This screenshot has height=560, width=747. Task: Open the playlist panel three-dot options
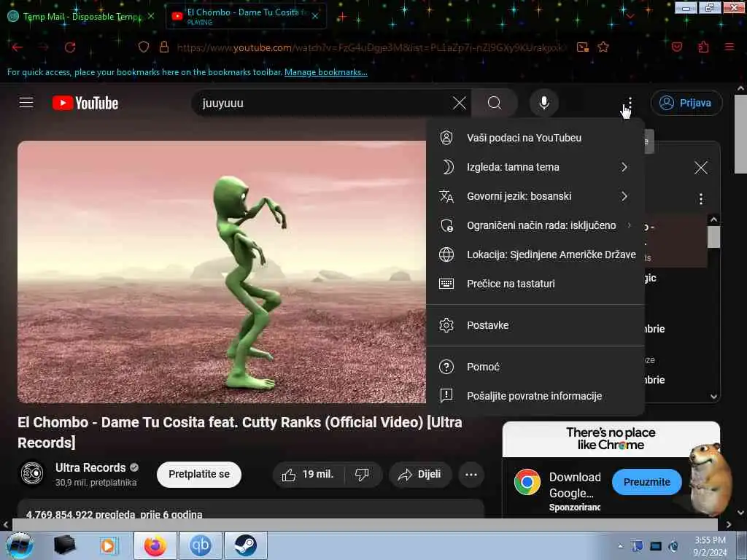pyautogui.click(x=701, y=198)
